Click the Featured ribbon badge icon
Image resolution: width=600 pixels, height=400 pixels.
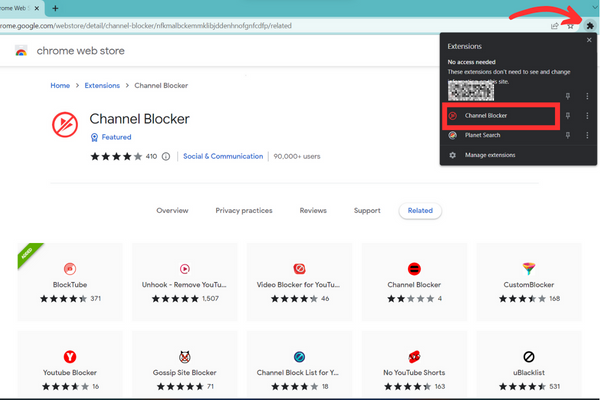click(x=94, y=137)
